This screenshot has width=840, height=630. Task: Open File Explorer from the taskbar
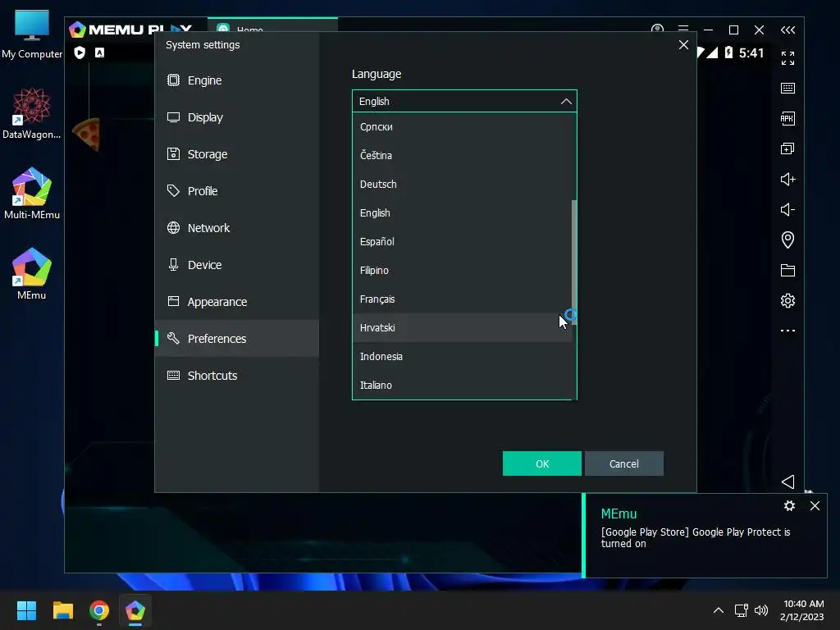[62, 610]
